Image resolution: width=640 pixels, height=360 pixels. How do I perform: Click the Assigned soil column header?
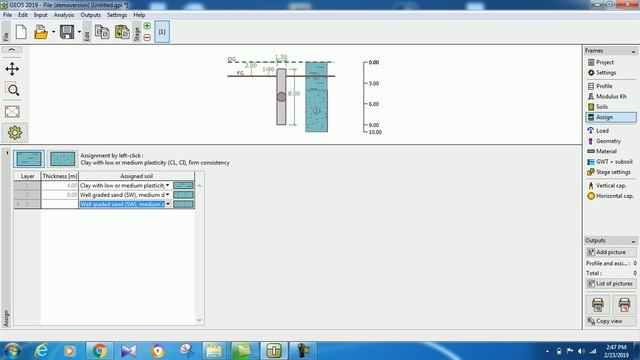[136, 176]
